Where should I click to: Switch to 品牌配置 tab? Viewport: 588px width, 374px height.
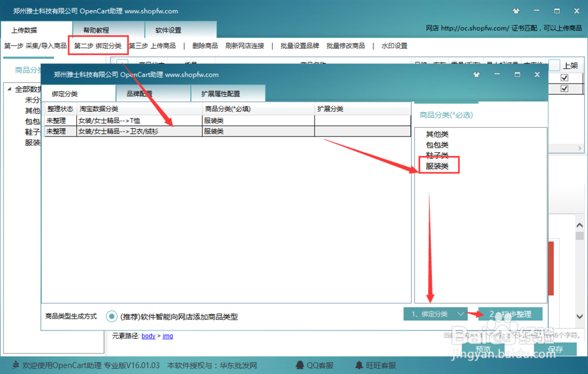point(153,93)
